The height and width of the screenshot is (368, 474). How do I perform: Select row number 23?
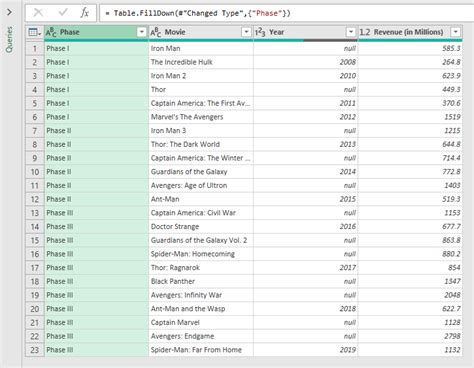tap(35, 350)
